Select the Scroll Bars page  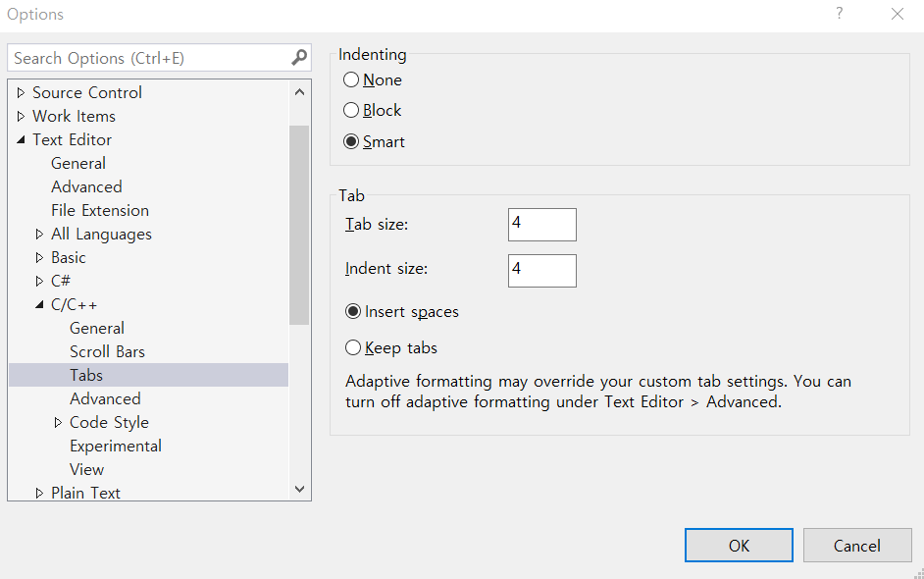coord(107,351)
